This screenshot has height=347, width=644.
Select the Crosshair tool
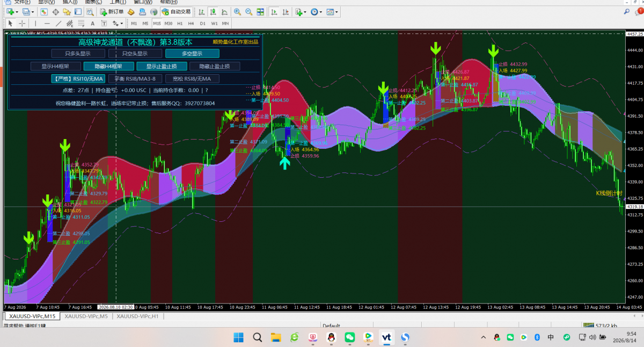(x=22, y=24)
